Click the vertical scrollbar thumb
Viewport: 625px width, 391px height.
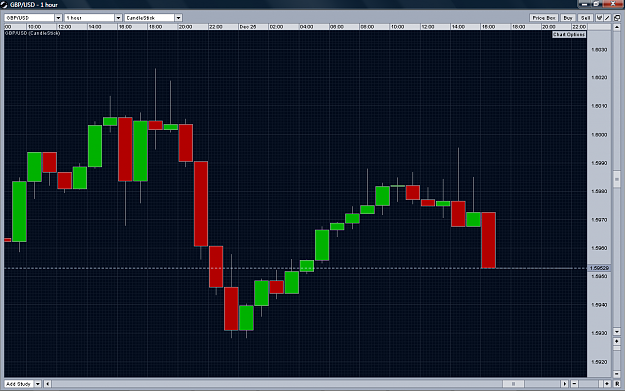click(617, 179)
